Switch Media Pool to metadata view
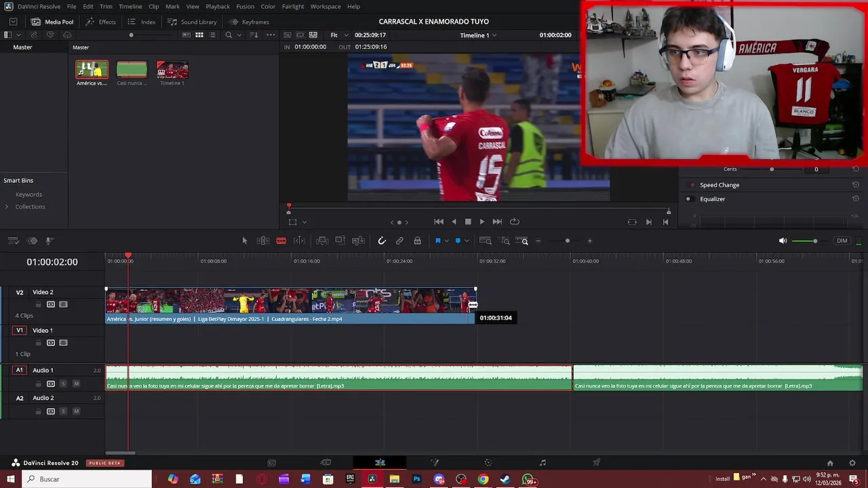This screenshot has width=868, height=488. (x=186, y=35)
